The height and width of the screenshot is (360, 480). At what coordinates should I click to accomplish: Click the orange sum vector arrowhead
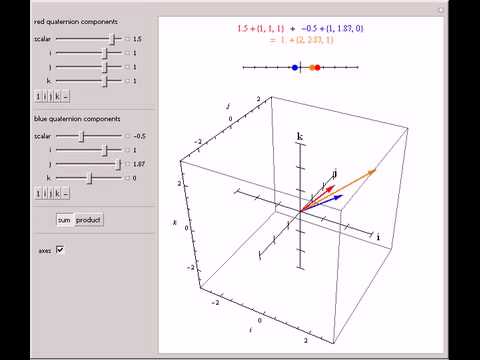372,172
